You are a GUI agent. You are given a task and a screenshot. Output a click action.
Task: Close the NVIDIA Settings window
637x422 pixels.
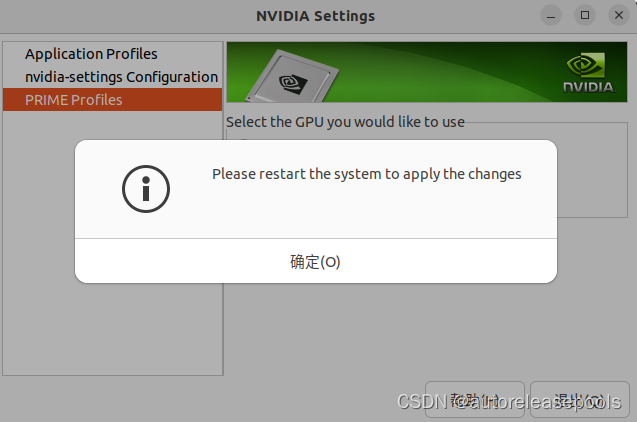[619, 15]
